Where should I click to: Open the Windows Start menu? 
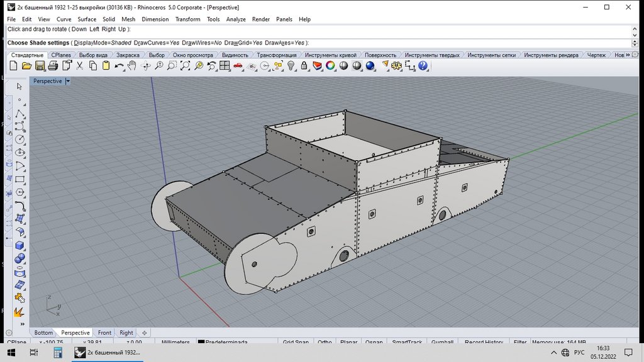(11, 353)
